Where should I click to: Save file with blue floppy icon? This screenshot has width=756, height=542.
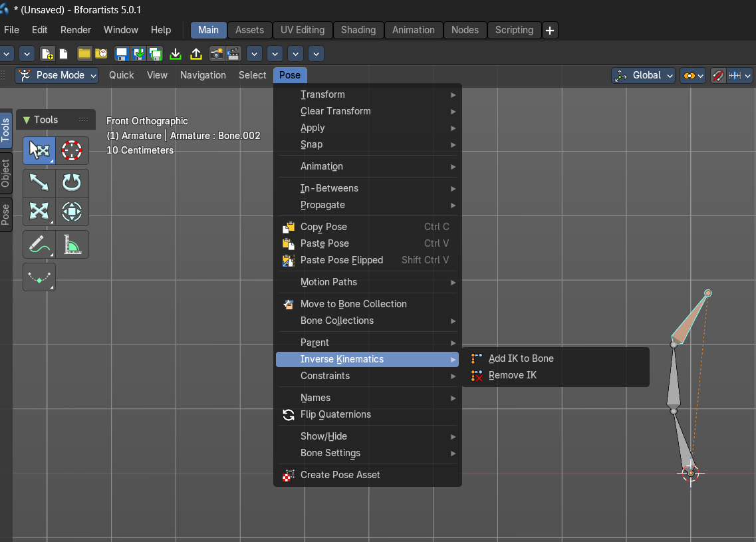pyautogui.click(x=122, y=54)
